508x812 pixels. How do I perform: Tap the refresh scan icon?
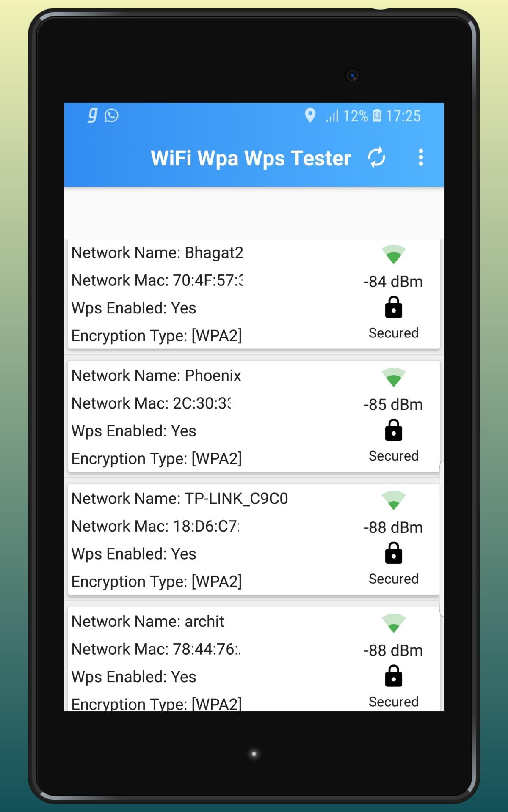click(x=376, y=158)
